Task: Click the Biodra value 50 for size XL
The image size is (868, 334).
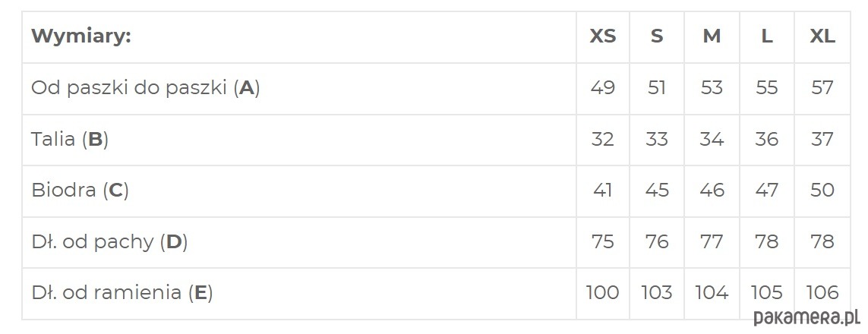Action: tap(822, 191)
